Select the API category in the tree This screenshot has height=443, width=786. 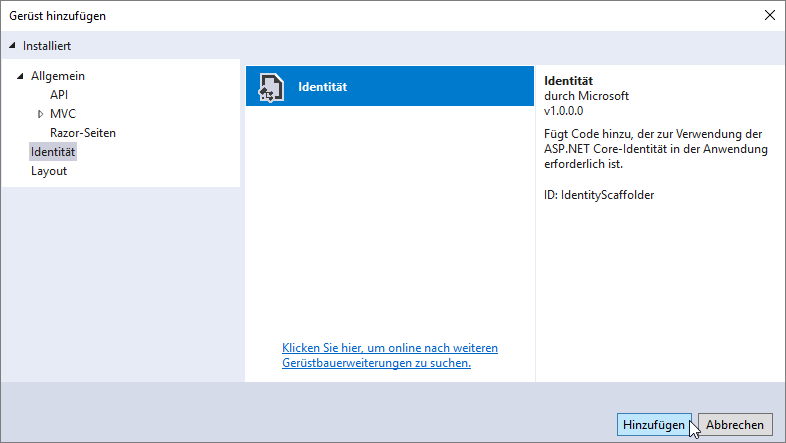point(59,95)
